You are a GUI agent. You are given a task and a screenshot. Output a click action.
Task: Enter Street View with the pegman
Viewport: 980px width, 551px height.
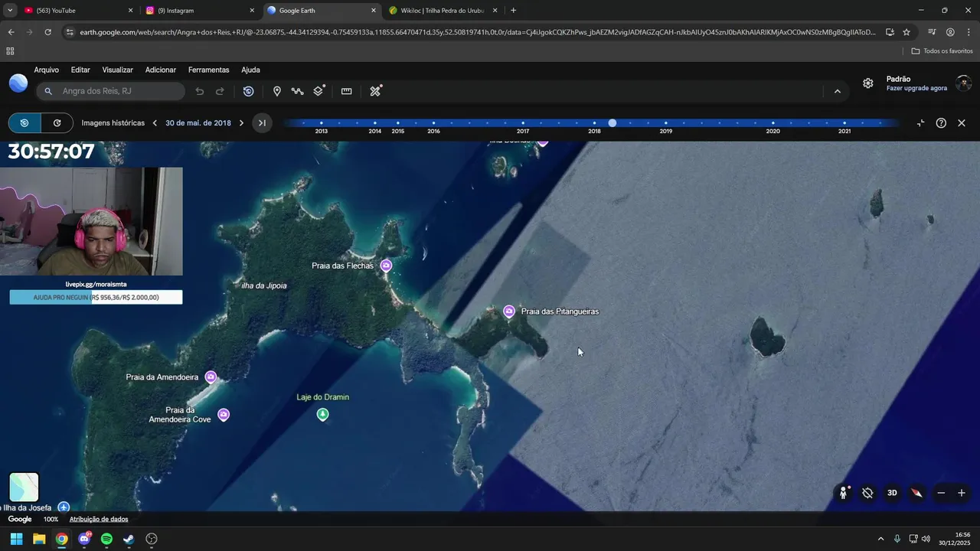coord(844,493)
